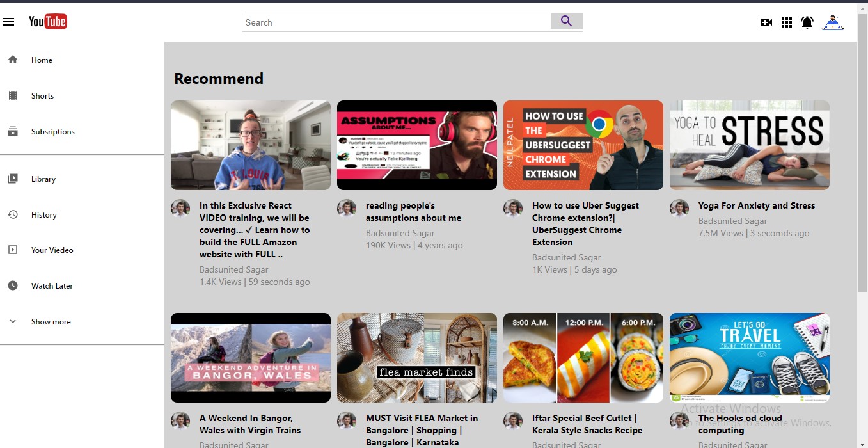The height and width of the screenshot is (448, 868).
Task: Click the Library icon in sidebar
Action: pyautogui.click(x=13, y=179)
